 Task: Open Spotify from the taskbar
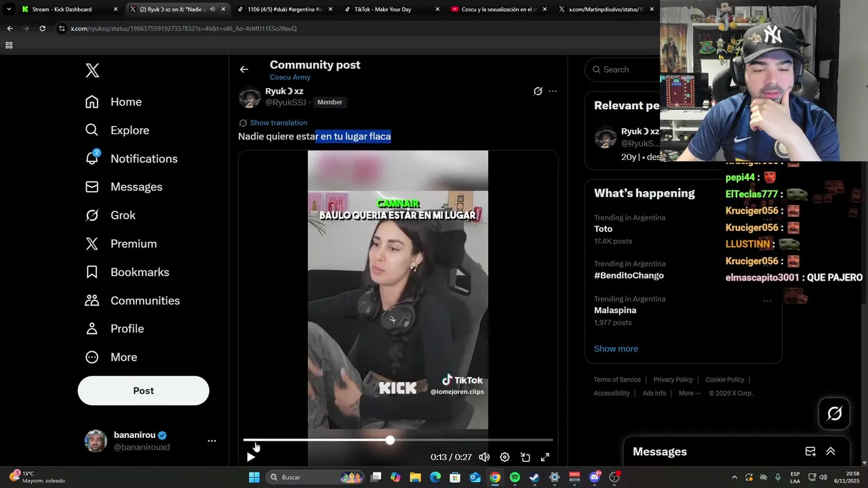pyautogui.click(x=515, y=477)
